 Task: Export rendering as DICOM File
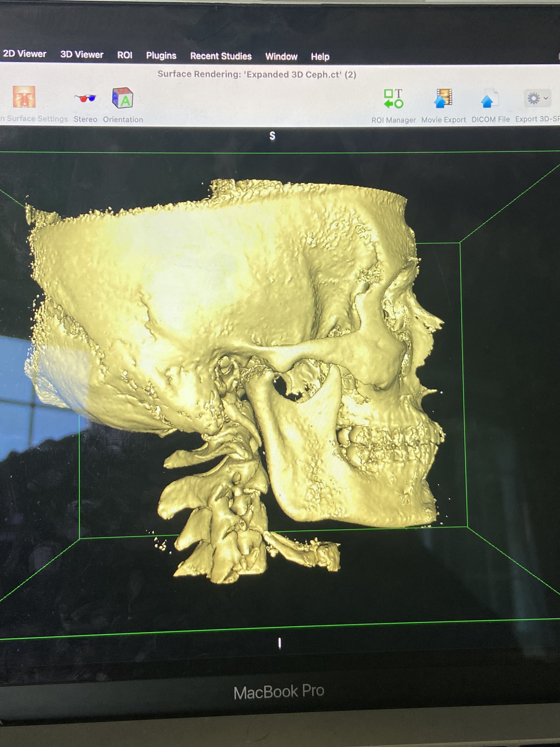tap(489, 99)
